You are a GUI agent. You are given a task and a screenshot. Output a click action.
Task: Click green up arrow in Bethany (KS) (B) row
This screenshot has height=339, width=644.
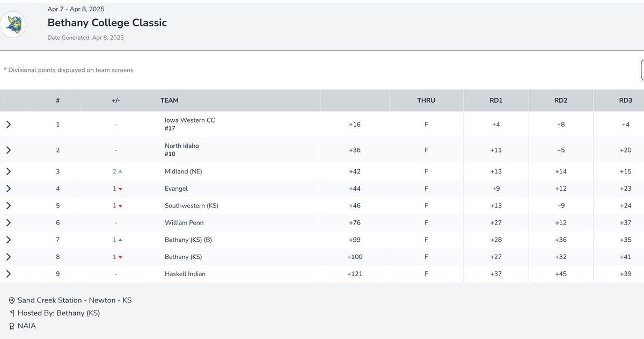coord(121,240)
